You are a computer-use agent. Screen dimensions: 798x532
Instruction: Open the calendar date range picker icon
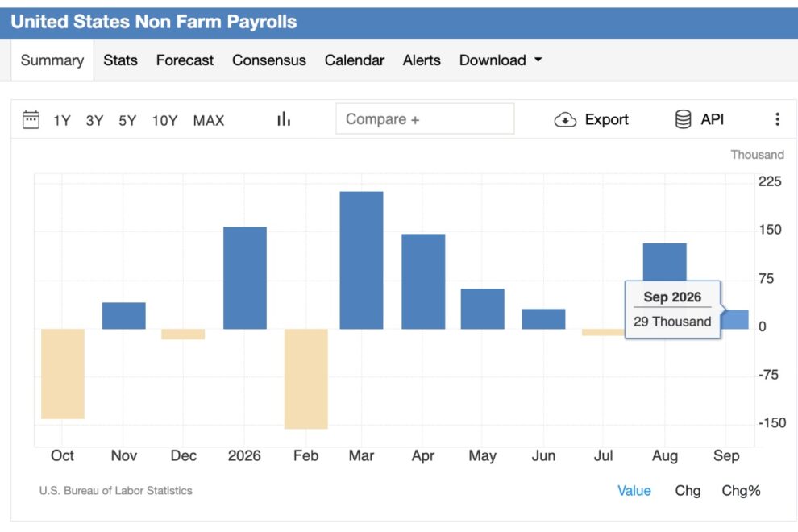click(x=31, y=119)
